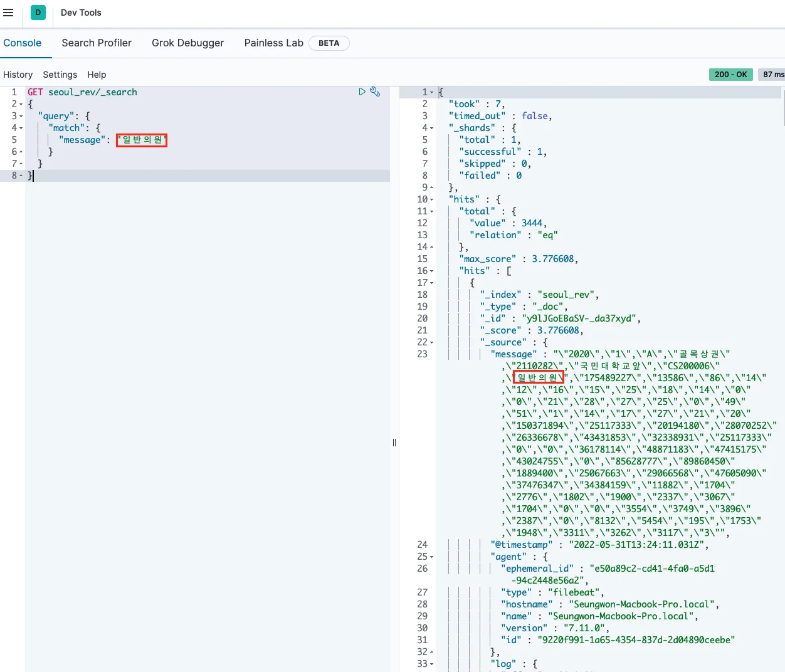Open the hamburger navigation menu
The height and width of the screenshot is (672, 785).
pyautogui.click(x=8, y=13)
